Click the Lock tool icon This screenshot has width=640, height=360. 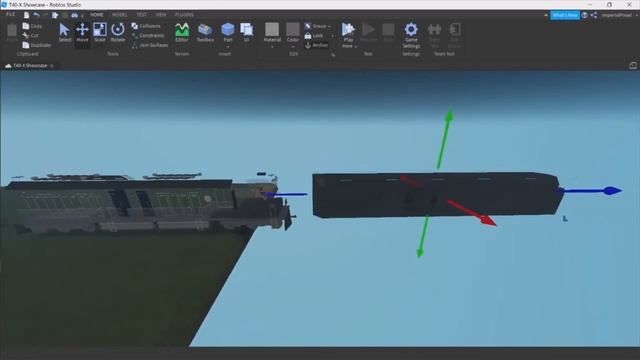click(x=308, y=36)
